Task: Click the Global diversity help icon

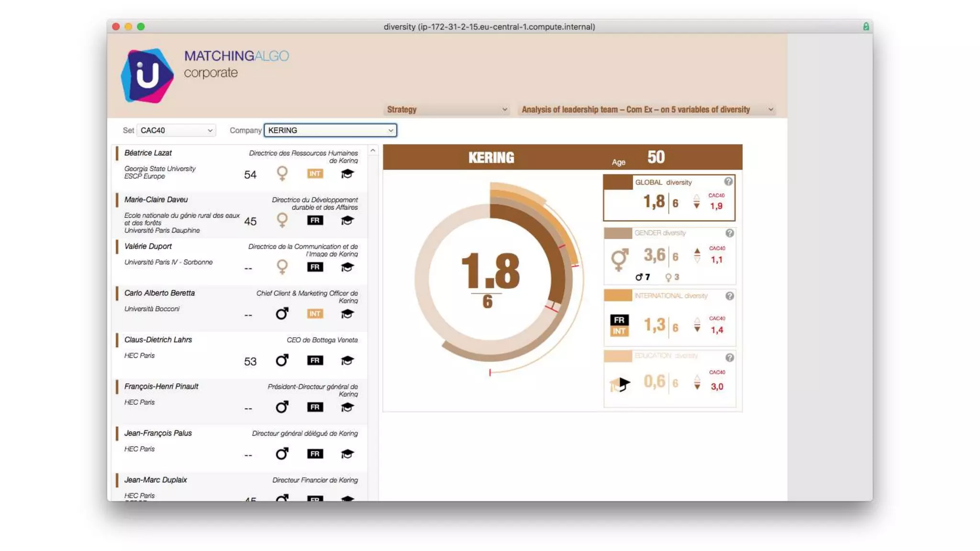Action: coord(728,182)
